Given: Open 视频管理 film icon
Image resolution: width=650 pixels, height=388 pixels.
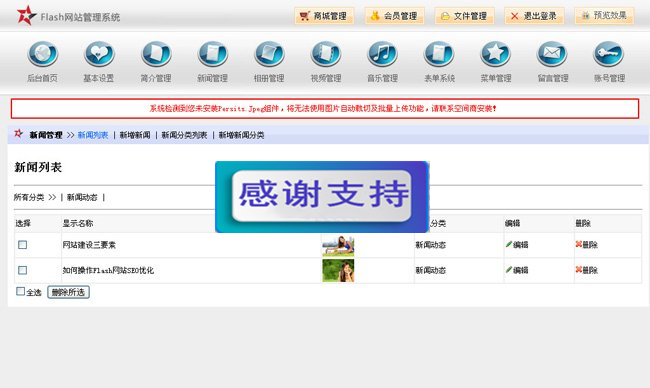Looking at the screenshot, I should [326, 54].
